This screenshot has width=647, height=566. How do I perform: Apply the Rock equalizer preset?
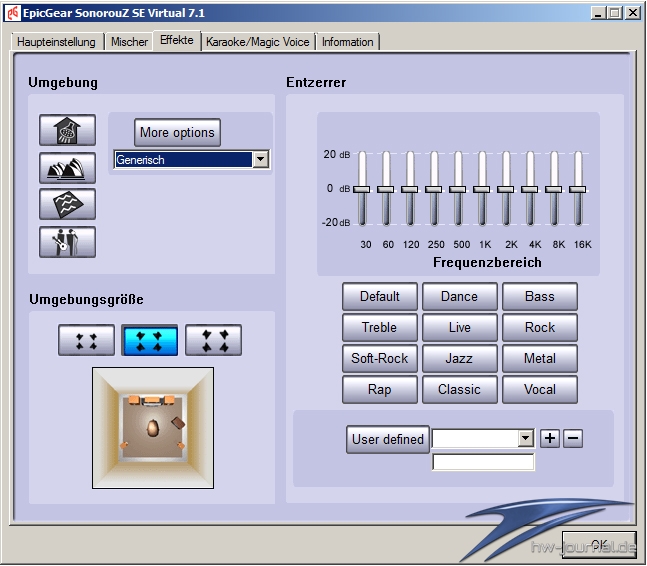click(x=540, y=327)
